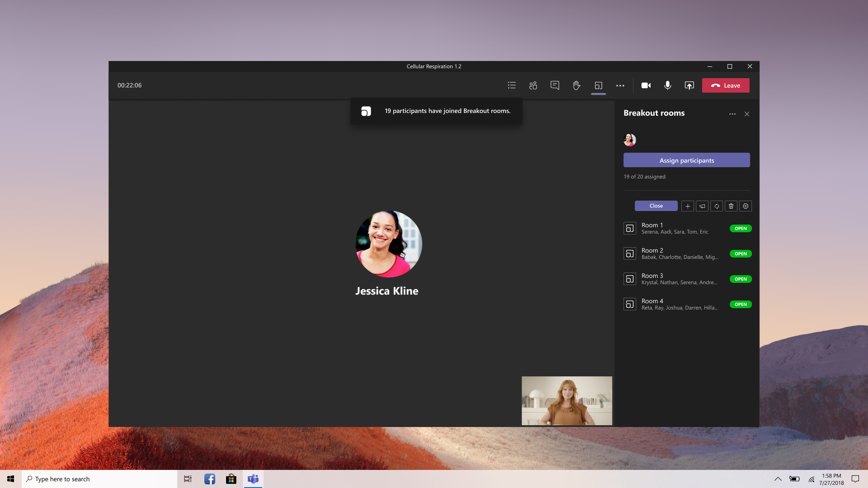The image size is (868, 488).
Task: Recreate the breakout rooms
Action: point(717,206)
